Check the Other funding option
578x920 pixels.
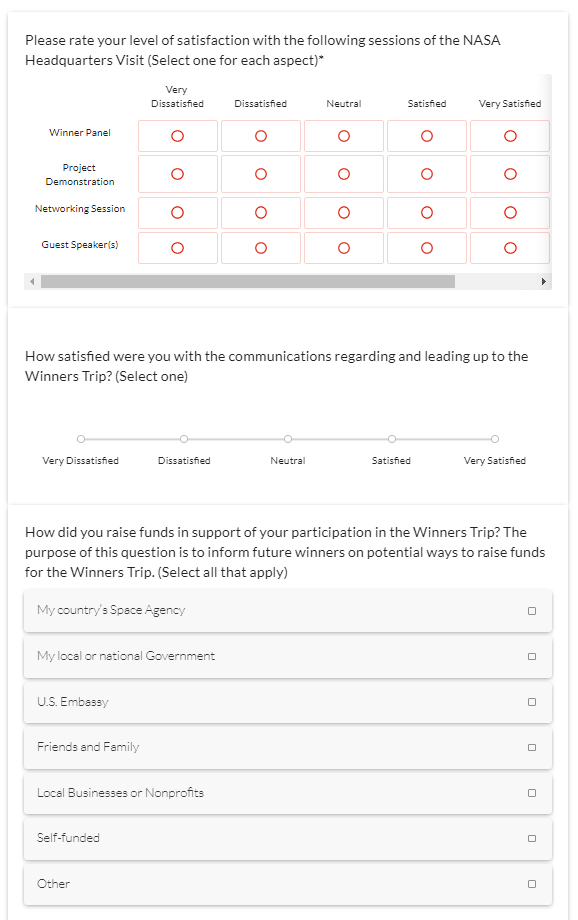point(288,884)
